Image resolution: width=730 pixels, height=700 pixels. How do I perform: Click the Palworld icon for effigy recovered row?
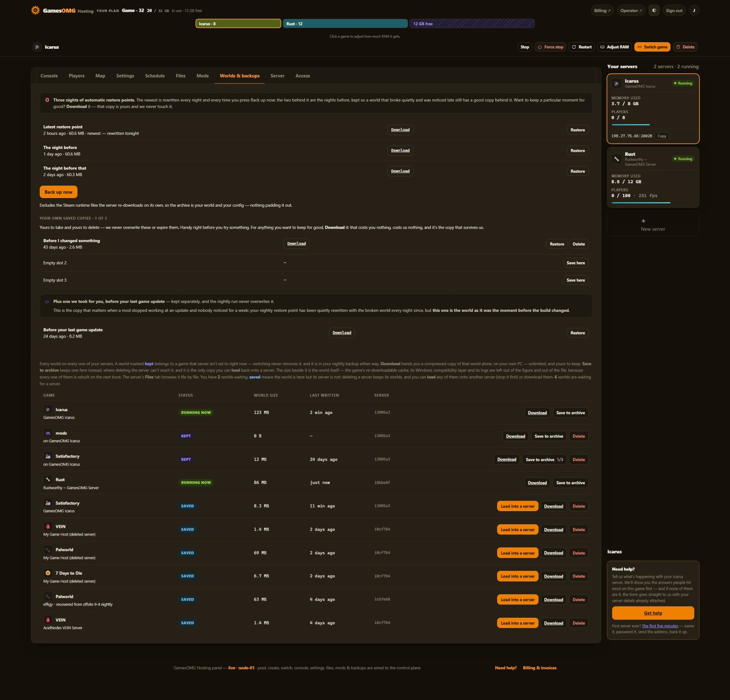48,596
